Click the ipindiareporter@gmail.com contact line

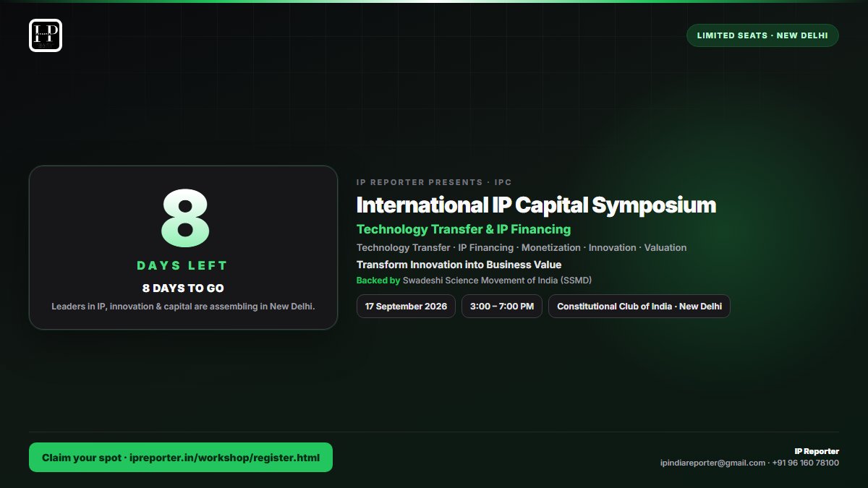[749, 463]
